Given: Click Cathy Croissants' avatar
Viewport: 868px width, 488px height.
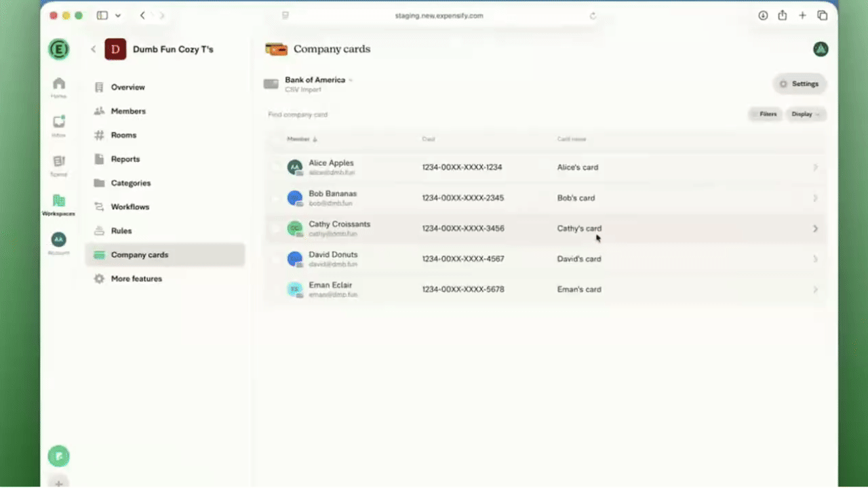Looking at the screenshot, I should 294,228.
